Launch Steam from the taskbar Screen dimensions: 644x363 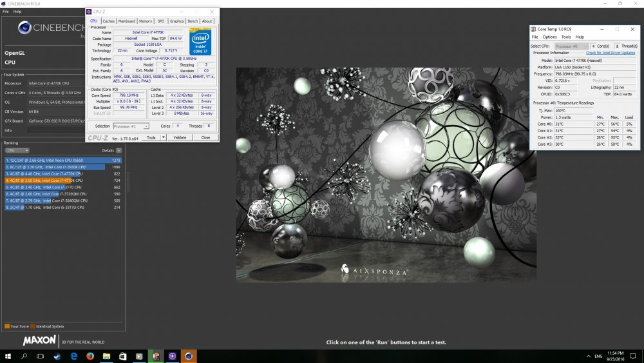click(x=57, y=356)
